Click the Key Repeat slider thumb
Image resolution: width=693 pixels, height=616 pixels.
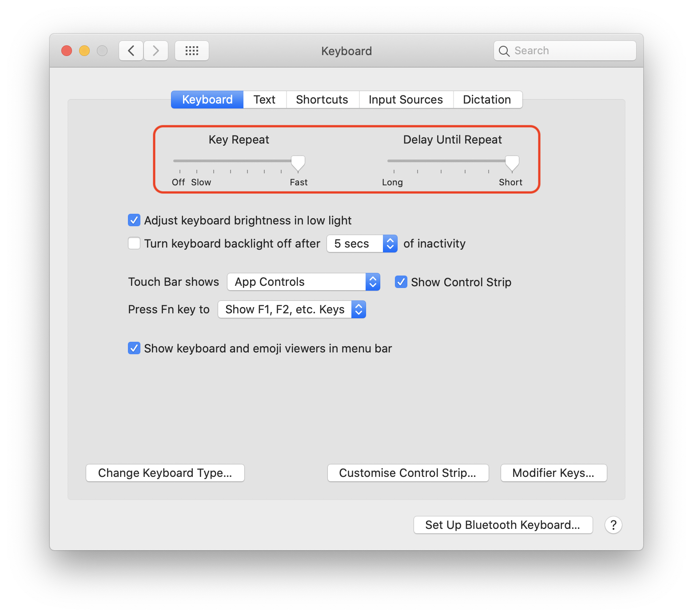(298, 164)
